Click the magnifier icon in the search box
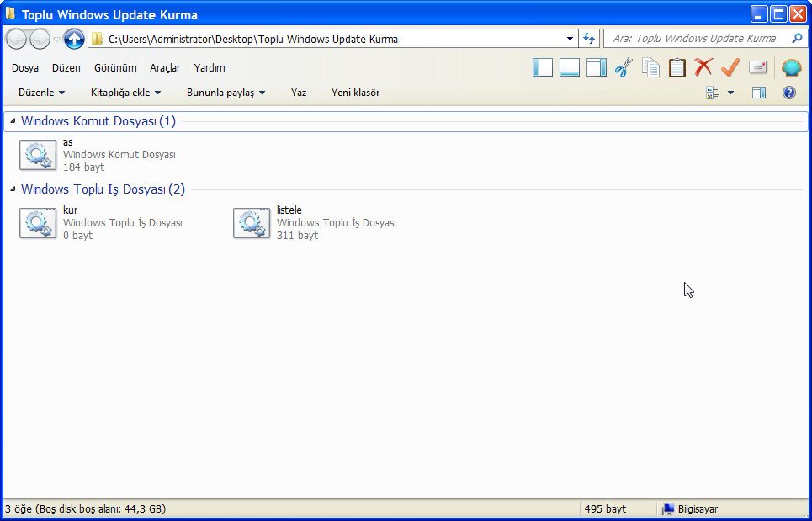Viewport: 812px width, 521px height. [797, 39]
